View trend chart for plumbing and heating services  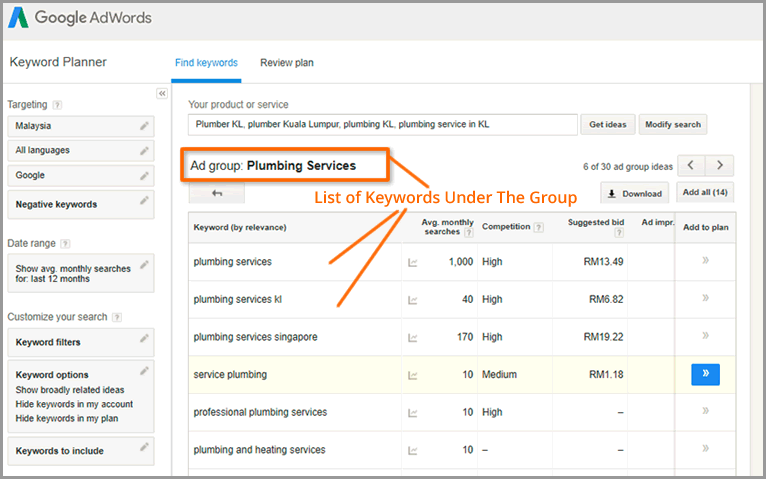[x=413, y=451]
